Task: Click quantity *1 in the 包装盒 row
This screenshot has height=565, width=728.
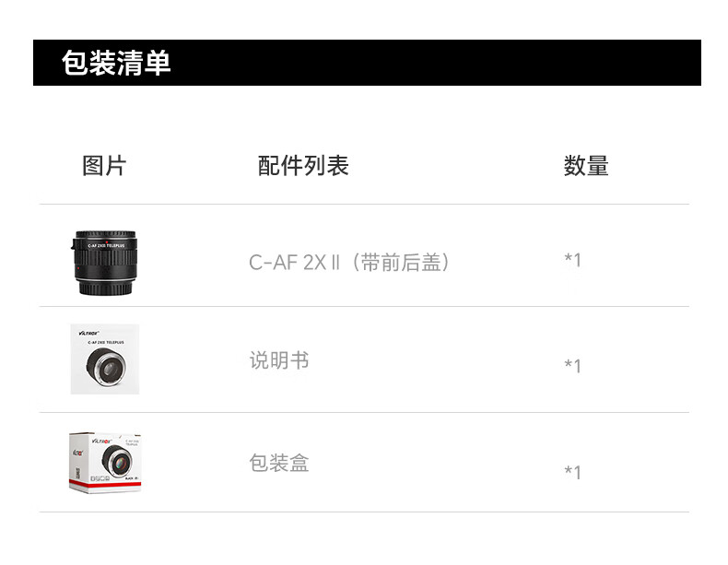Action: (x=572, y=472)
